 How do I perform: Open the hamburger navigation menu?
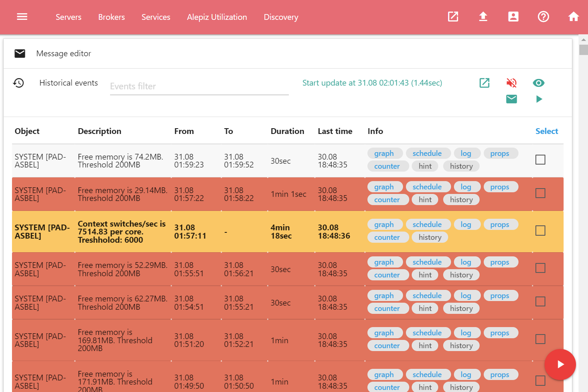click(22, 17)
